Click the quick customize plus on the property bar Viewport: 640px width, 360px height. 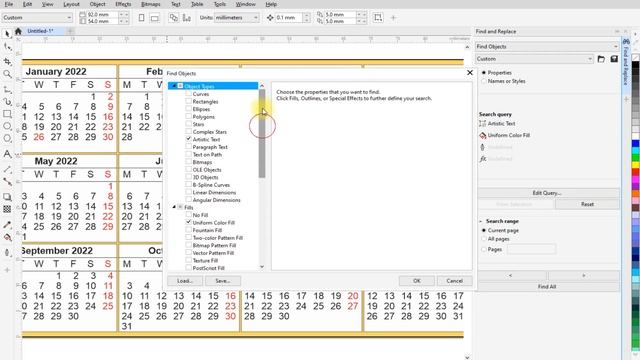[x=393, y=18]
